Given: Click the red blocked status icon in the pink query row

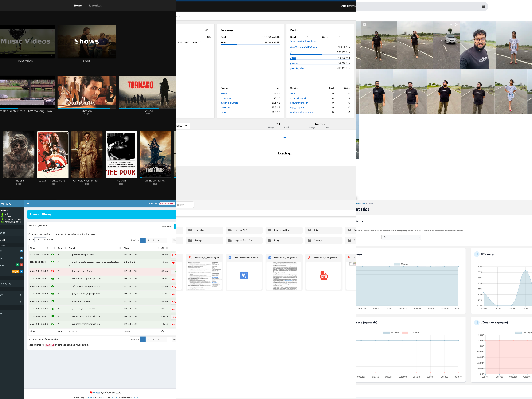Looking at the screenshot, I should (x=53, y=270).
